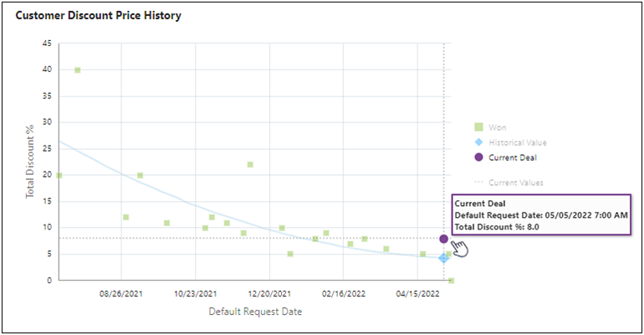The image size is (644, 335).
Task: Click the purple Current Deal data point
Action: click(x=443, y=239)
